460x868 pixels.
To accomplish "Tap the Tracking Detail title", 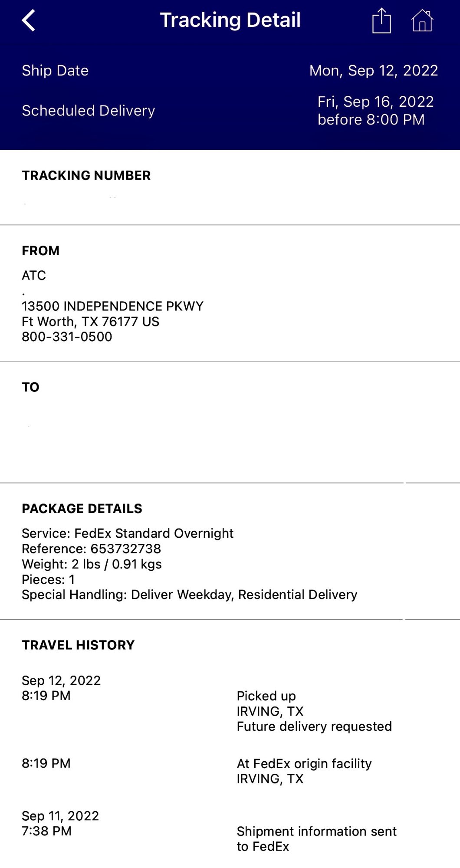I will [x=230, y=20].
